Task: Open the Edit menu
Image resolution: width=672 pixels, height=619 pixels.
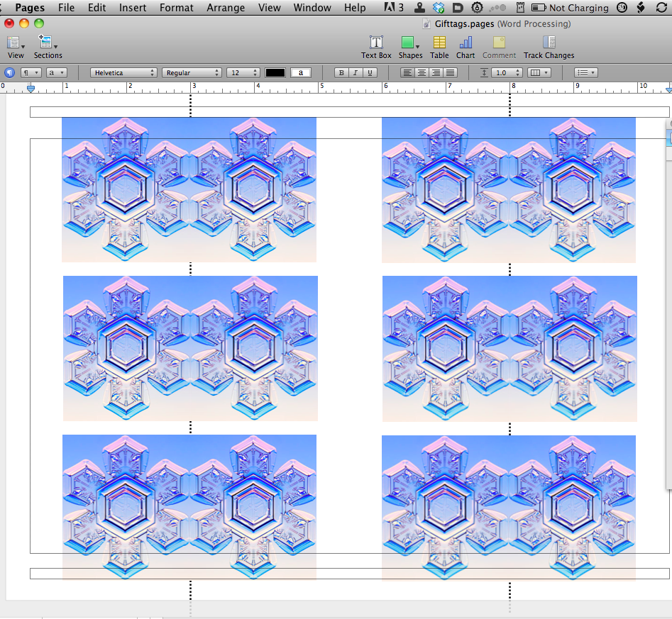Action: (97, 8)
